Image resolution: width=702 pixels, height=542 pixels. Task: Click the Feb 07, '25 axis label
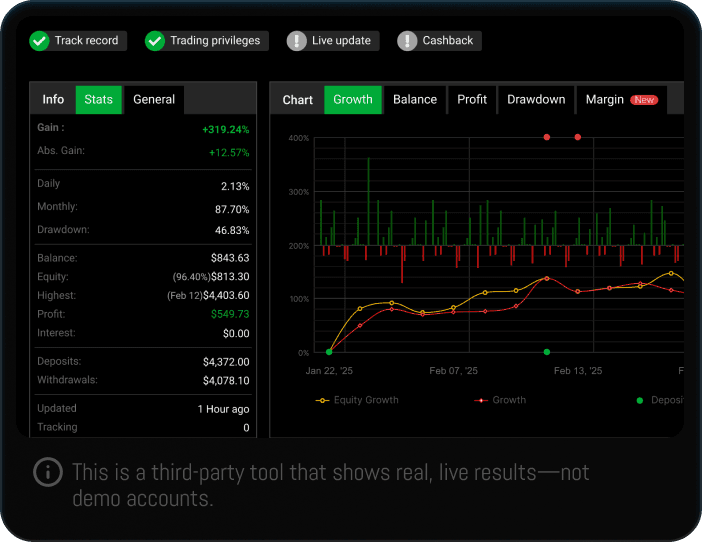(x=454, y=371)
